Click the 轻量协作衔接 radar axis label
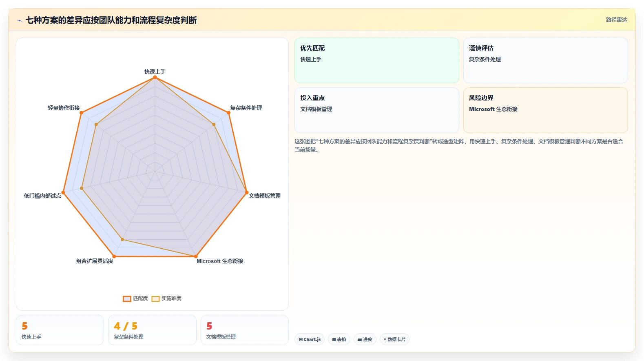This screenshot has height=361, width=644. 64,108
